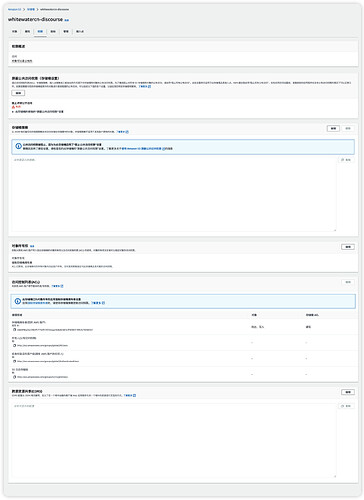Click the resize handle of bucket policy text area
The height and width of the screenshot is (500, 364).
335,230
